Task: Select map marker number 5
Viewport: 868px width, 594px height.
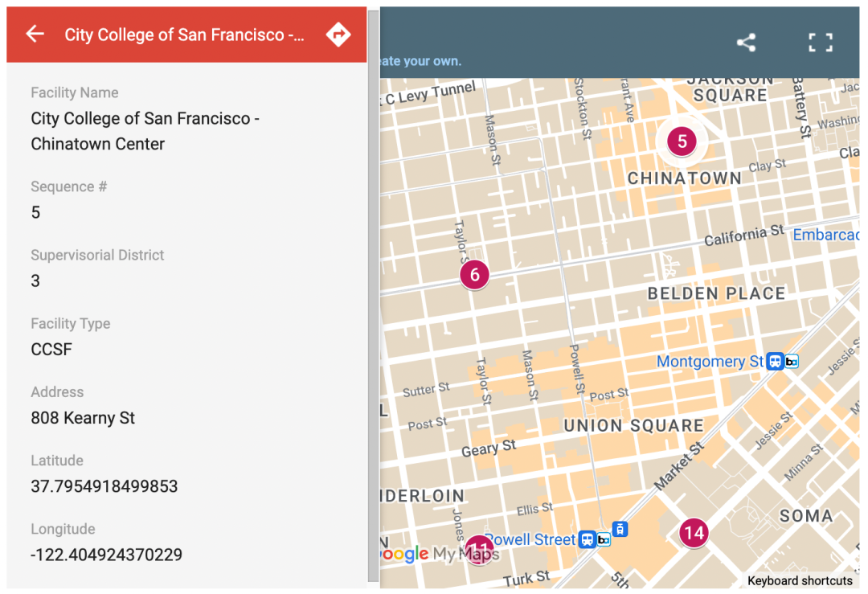Action: coord(682,141)
